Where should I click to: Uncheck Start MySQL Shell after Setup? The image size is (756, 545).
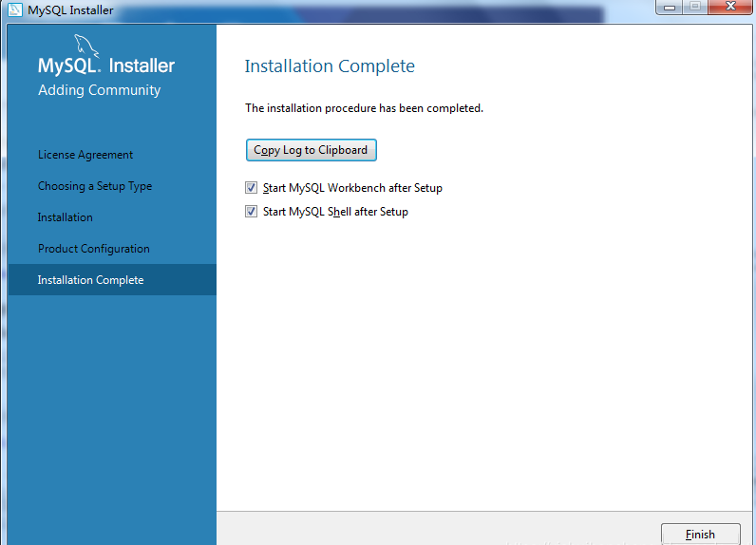coord(251,211)
